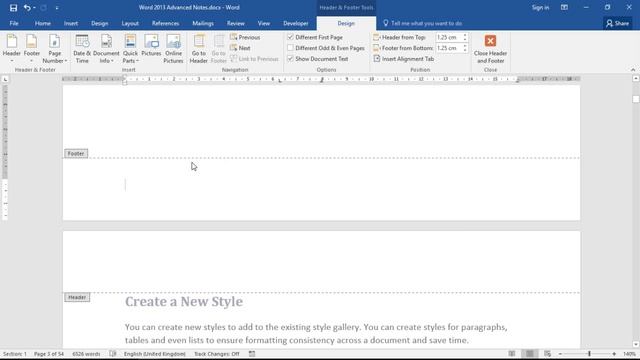Image resolution: width=640 pixels, height=360 pixels.
Task: Click the vertical scrollbar thumb
Action: click(636, 99)
